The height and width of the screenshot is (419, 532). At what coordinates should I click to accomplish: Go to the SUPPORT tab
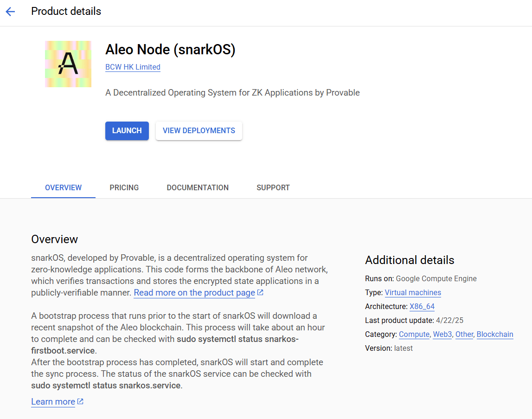(x=273, y=187)
